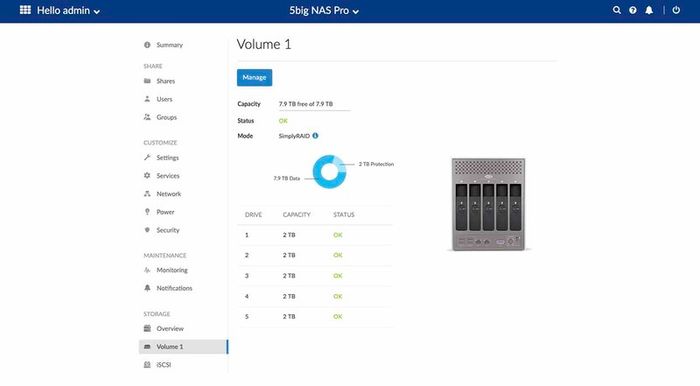Screen dimensions: 700x386
Task: Click the Settings wrench icon
Action: [147, 158]
